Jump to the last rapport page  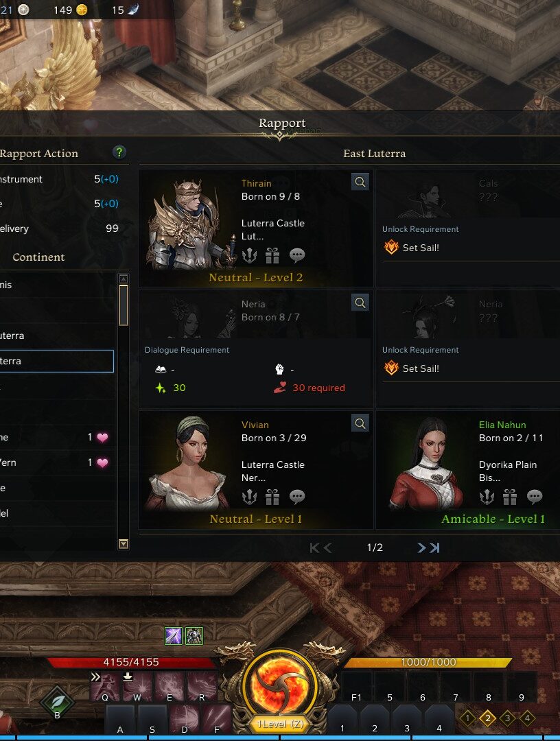coord(435,548)
